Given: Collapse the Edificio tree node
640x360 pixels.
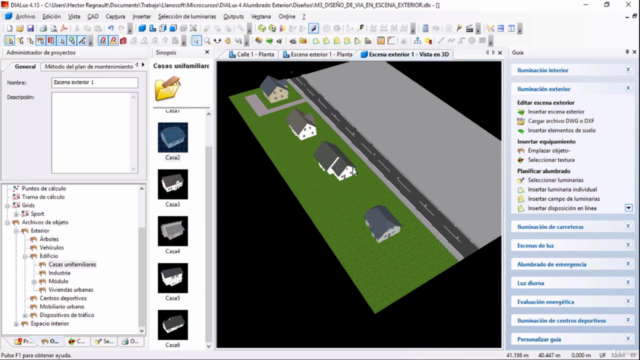Looking at the screenshot, I should coord(25,256).
